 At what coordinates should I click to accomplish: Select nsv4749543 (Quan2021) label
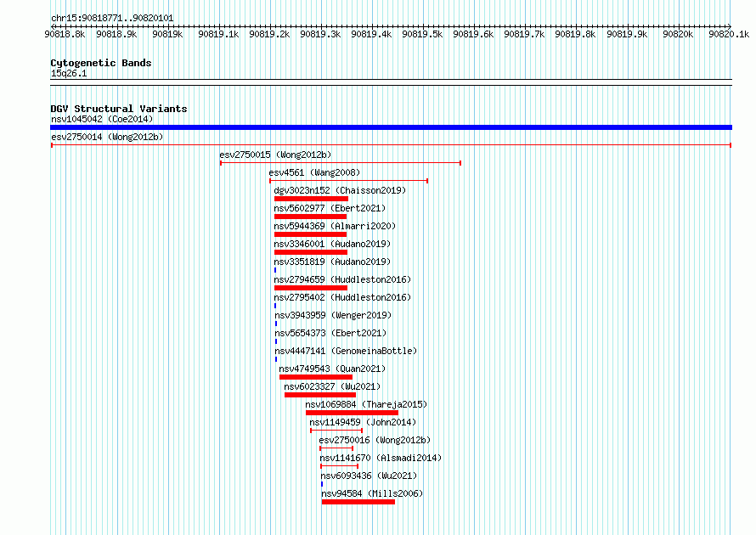coord(332,369)
